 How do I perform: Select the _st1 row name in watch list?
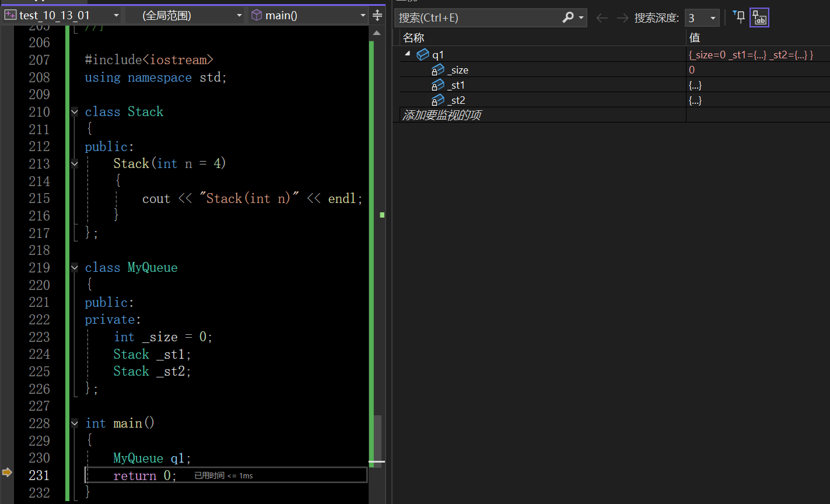pos(456,85)
